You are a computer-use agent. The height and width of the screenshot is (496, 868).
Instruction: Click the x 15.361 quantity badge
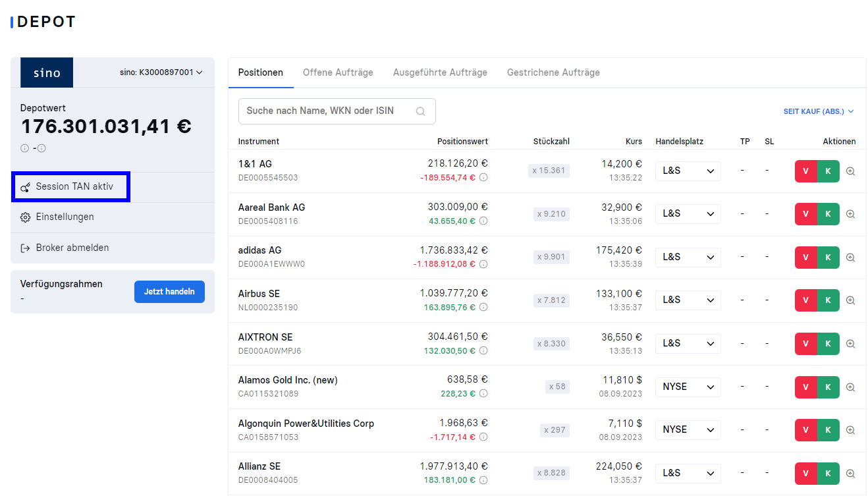tap(549, 171)
